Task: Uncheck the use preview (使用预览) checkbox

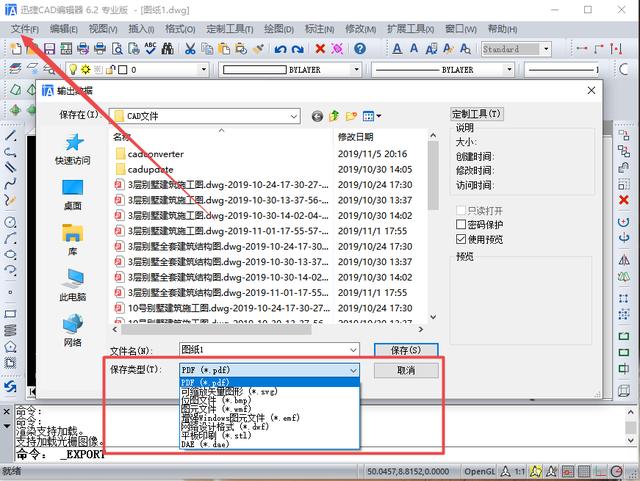Action: pos(461,239)
